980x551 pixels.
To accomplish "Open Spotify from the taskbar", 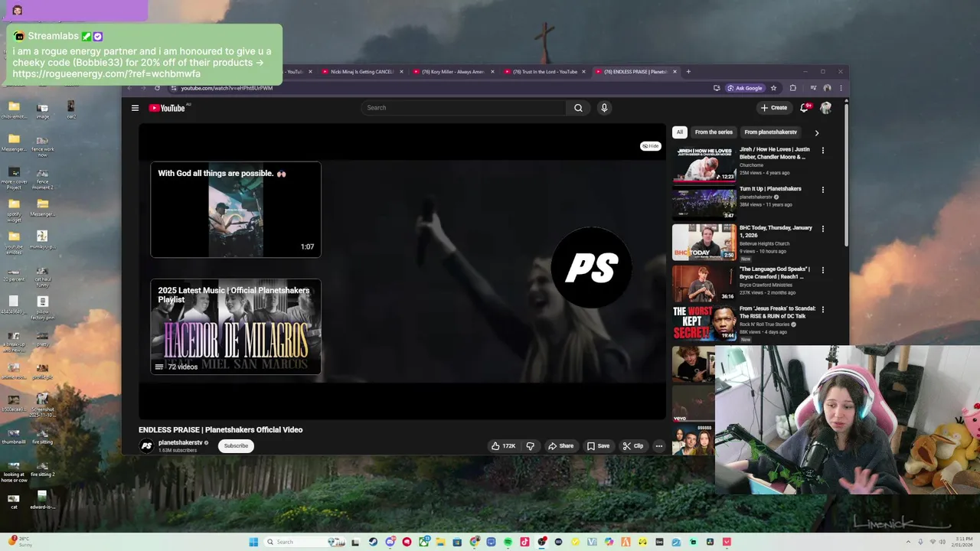I will pyautogui.click(x=508, y=542).
